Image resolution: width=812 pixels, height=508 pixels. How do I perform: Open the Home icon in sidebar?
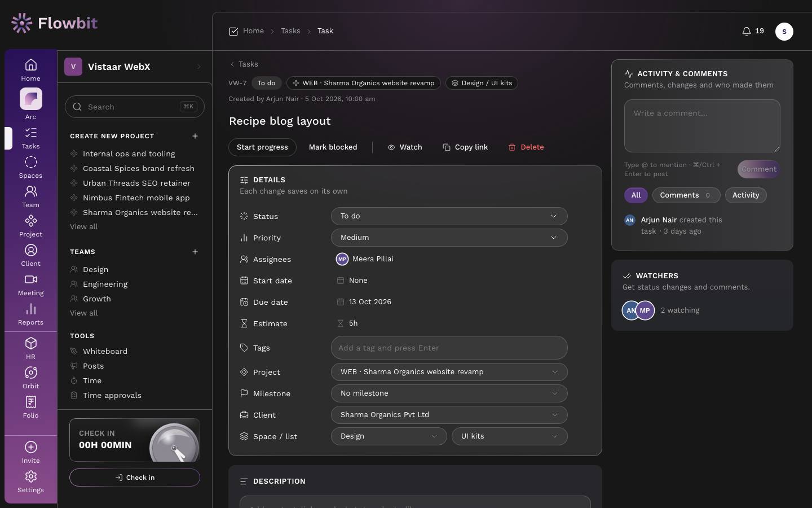(x=30, y=65)
